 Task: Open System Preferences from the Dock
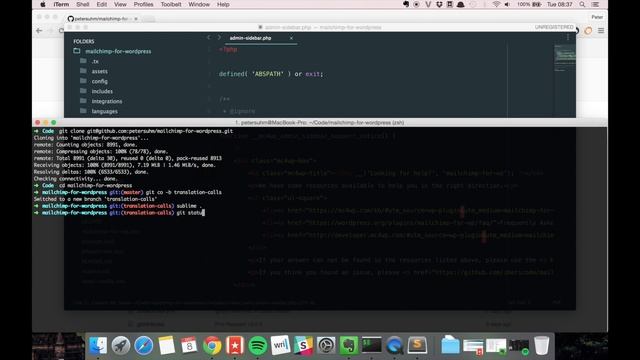[x=326, y=345]
